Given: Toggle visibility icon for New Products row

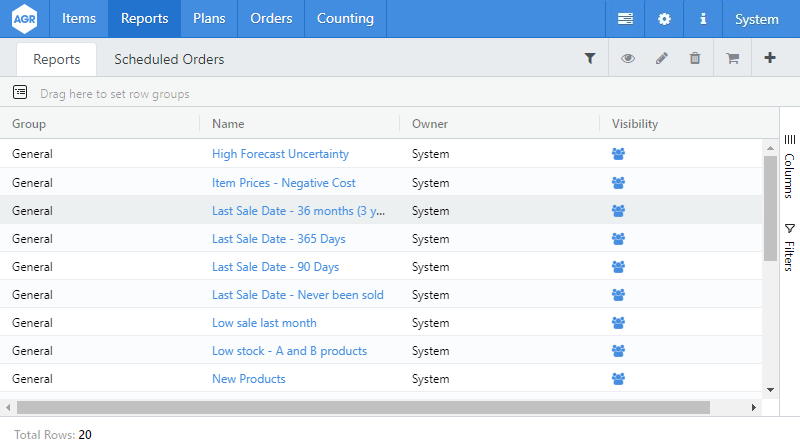Looking at the screenshot, I should (x=618, y=379).
